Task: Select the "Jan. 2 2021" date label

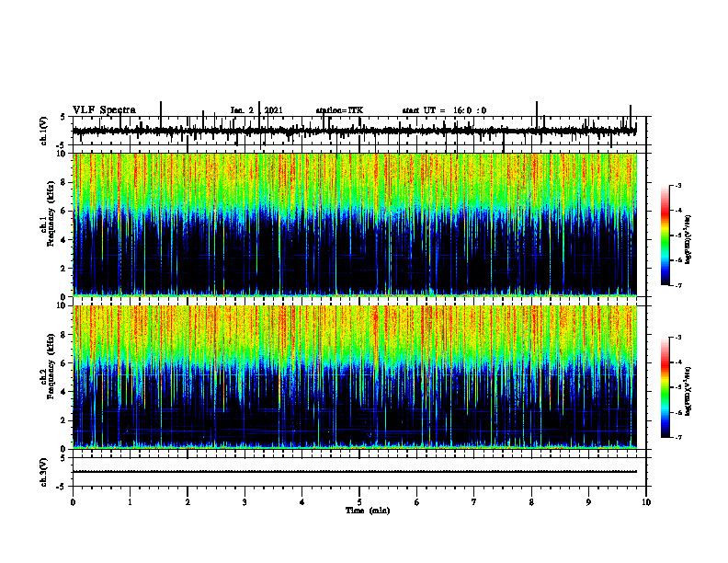Action: pos(256,110)
